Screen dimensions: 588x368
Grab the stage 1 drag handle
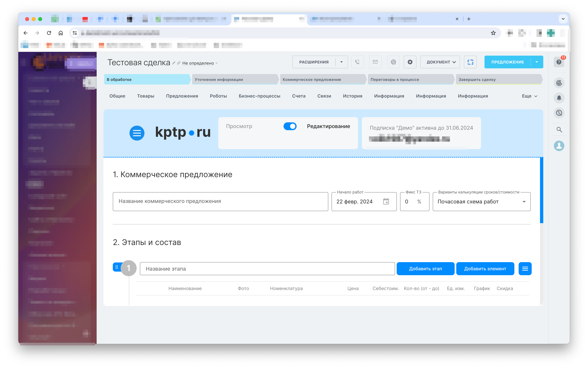tap(117, 267)
